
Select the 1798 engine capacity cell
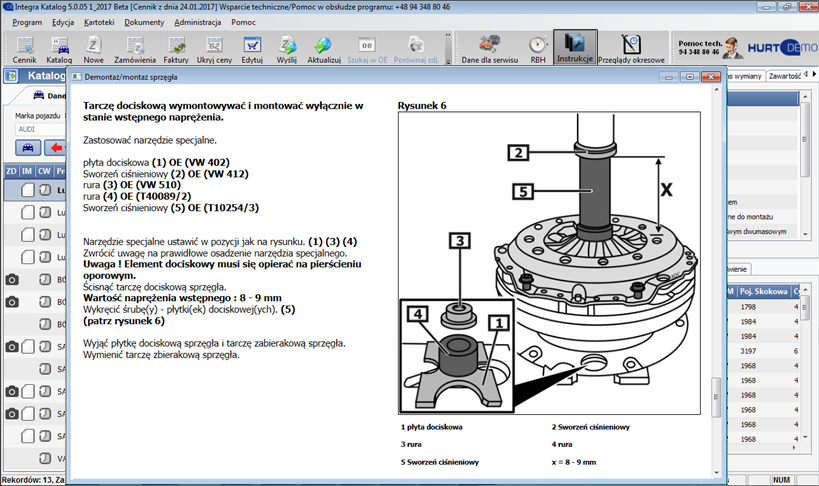[x=748, y=307]
